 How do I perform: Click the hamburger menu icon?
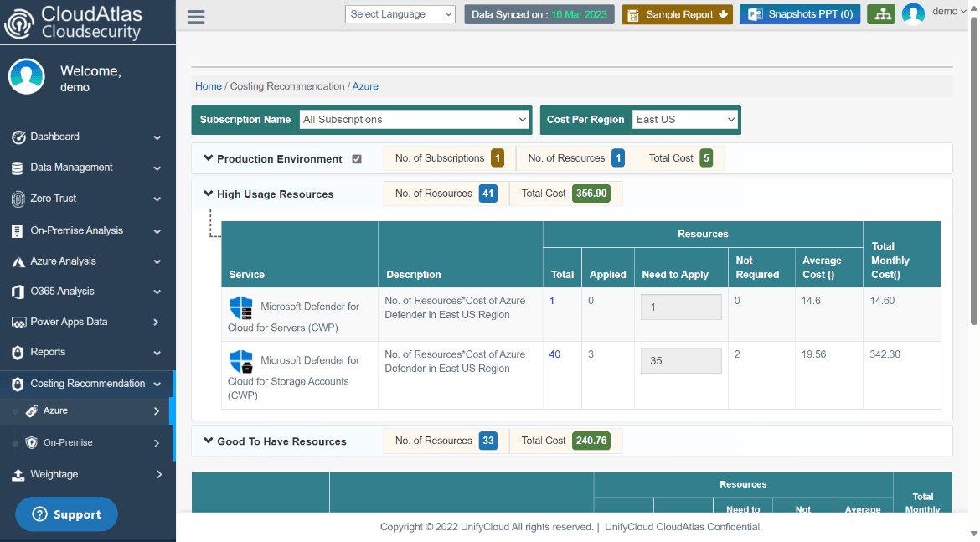(196, 17)
